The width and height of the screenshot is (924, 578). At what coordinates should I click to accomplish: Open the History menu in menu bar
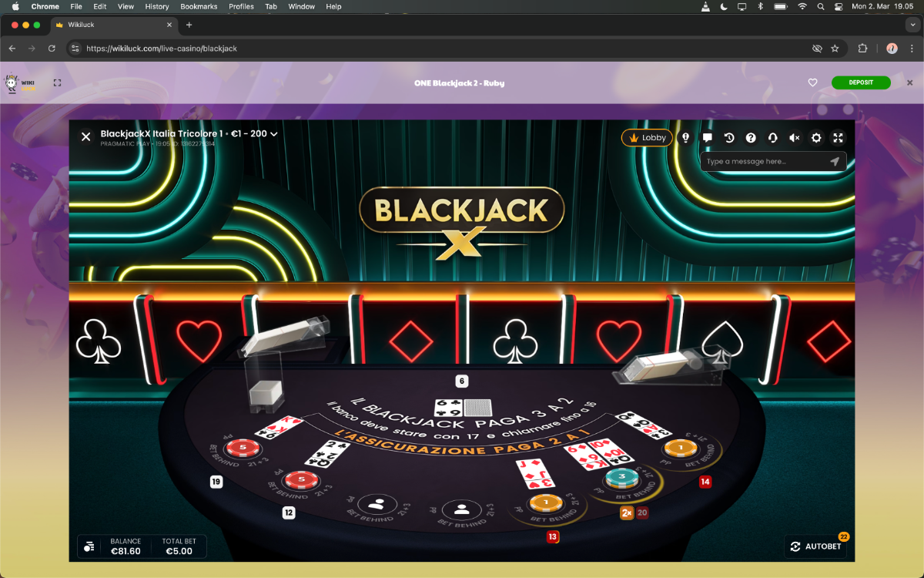pos(157,6)
